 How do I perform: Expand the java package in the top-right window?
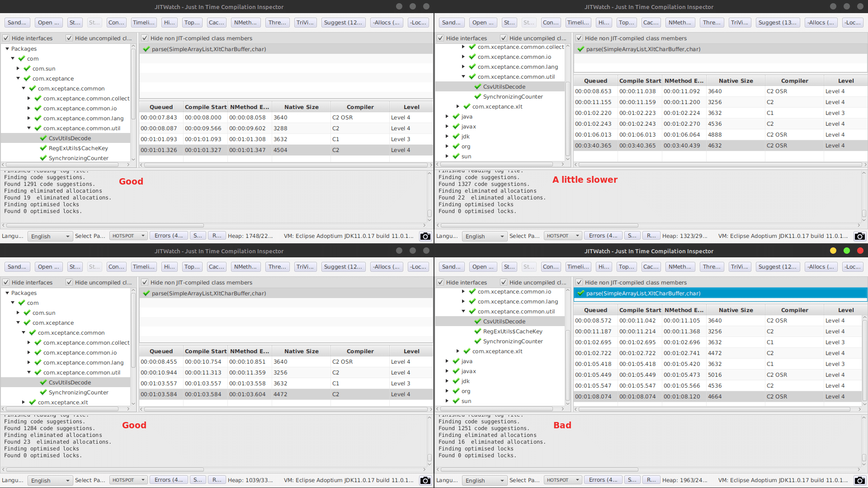tap(447, 117)
